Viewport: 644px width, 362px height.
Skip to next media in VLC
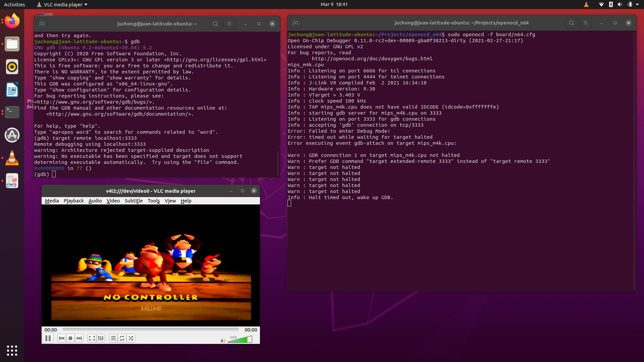[x=79, y=338]
